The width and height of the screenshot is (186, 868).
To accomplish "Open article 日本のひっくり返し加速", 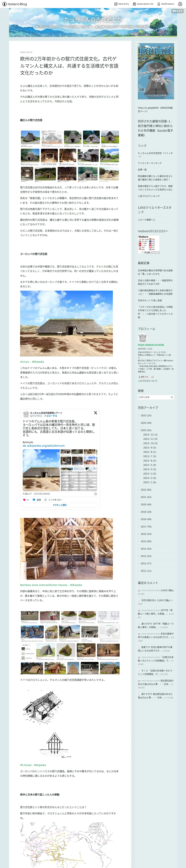I will pos(150,300).
